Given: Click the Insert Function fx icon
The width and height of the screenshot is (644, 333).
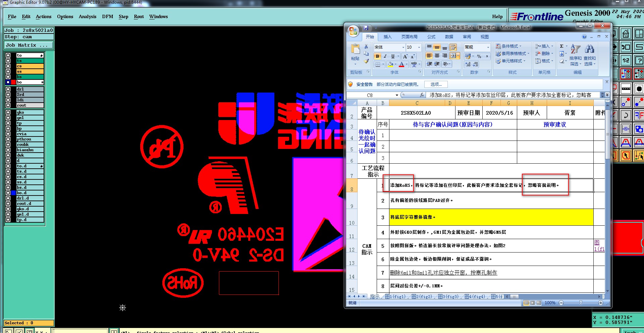Looking at the screenshot, I should [x=422, y=95].
